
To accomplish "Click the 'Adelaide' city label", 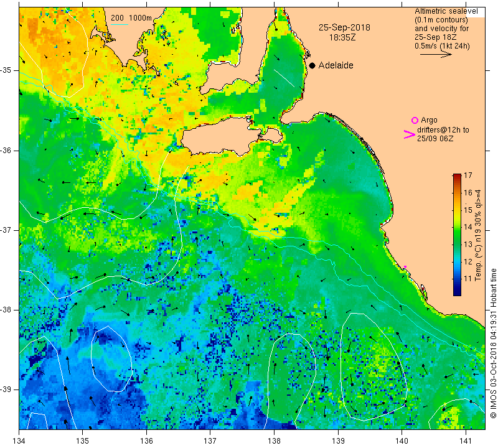I will coord(336,65).
